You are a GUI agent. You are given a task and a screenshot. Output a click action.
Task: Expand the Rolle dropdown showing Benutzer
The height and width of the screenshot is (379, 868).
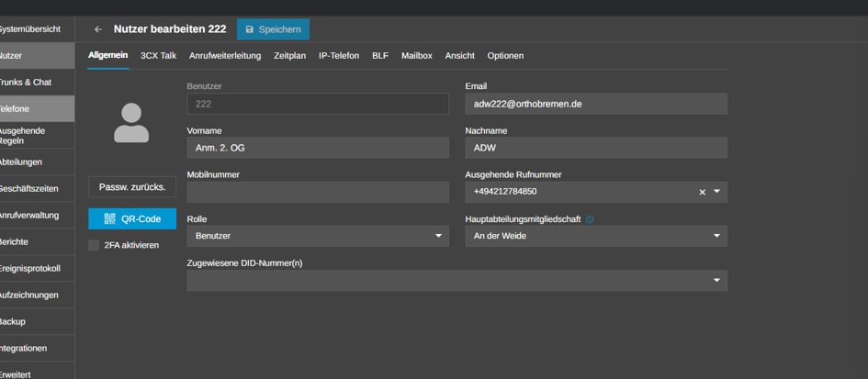pyautogui.click(x=318, y=236)
